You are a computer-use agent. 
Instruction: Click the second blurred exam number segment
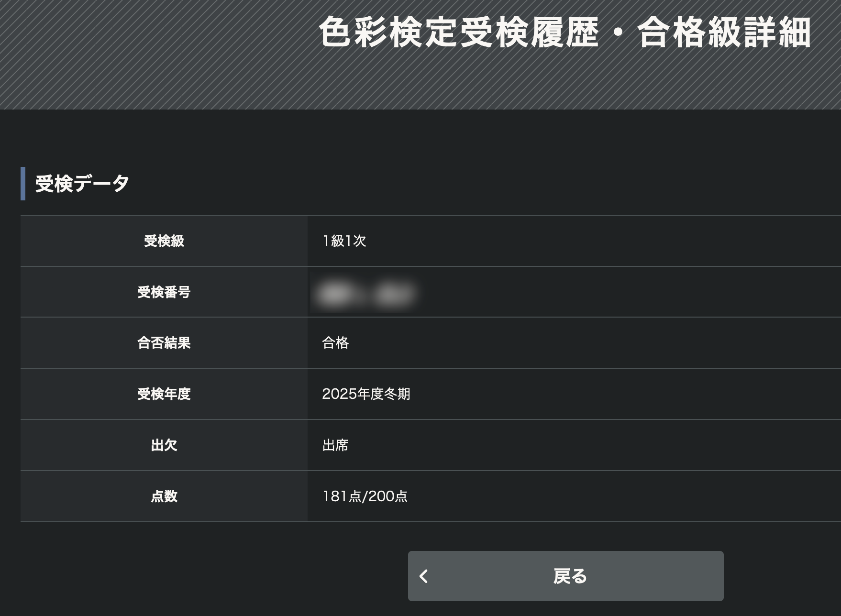(394, 293)
